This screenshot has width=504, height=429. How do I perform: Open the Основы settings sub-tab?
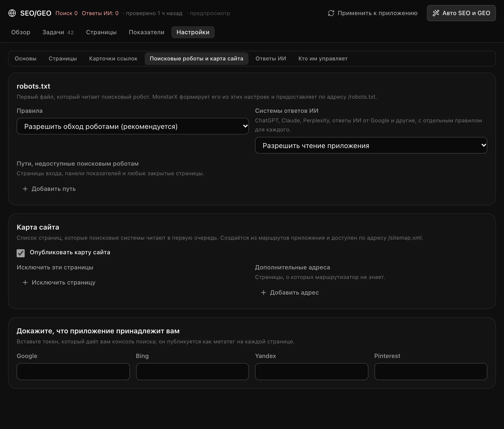(26, 59)
